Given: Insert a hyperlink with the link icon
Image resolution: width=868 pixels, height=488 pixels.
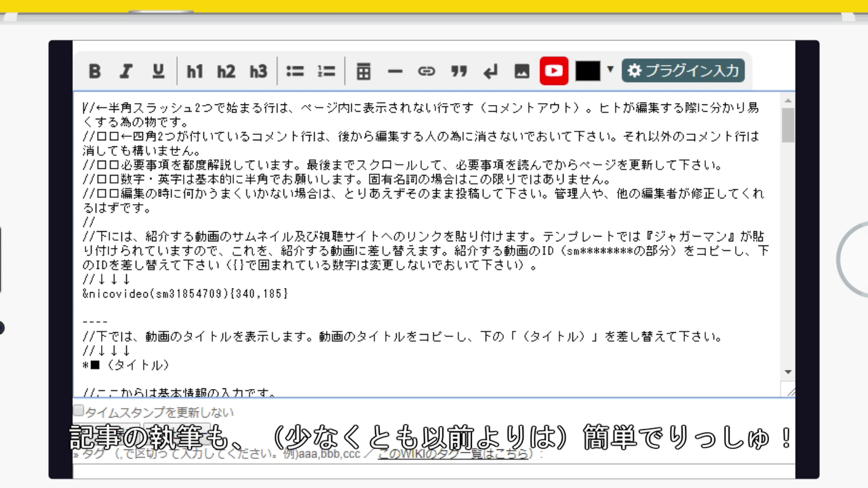Looking at the screenshot, I should coord(427,70).
